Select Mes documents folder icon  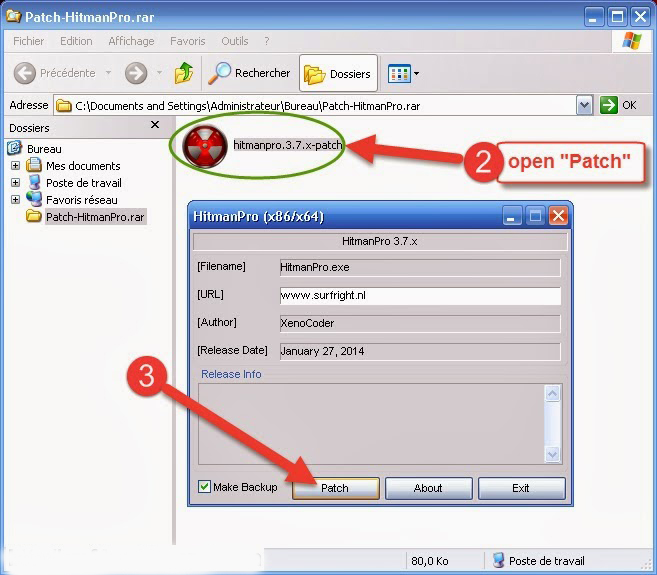coord(34,165)
